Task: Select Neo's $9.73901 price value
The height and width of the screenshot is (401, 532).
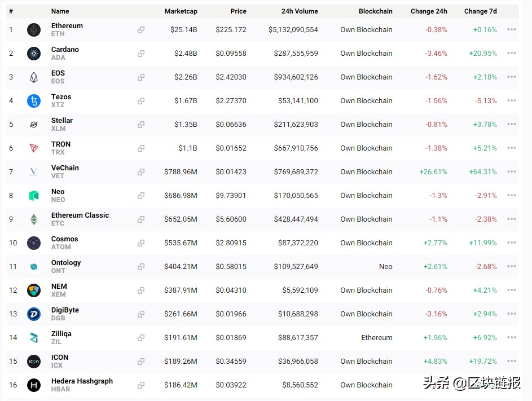Action: [231, 196]
